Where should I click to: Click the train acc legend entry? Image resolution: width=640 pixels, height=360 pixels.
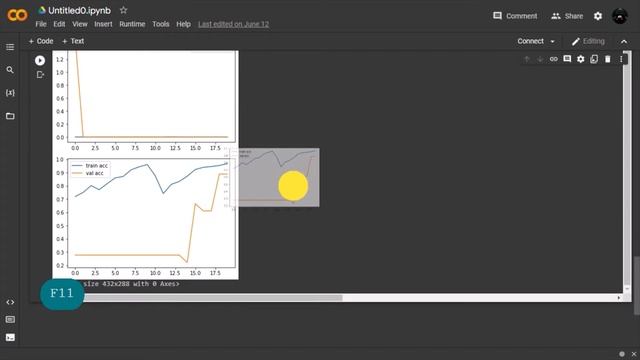tap(90, 166)
